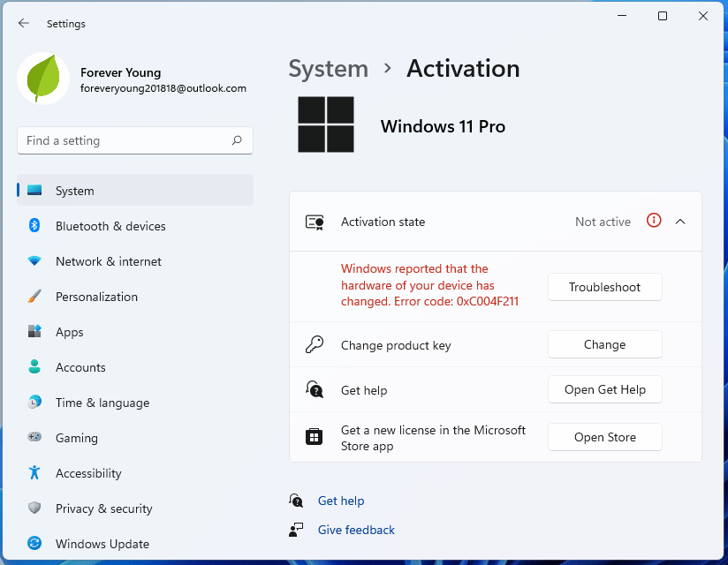Image resolution: width=728 pixels, height=565 pixels.
Task: Click the Personalization paintbrush icon
Action: [34, 296]
